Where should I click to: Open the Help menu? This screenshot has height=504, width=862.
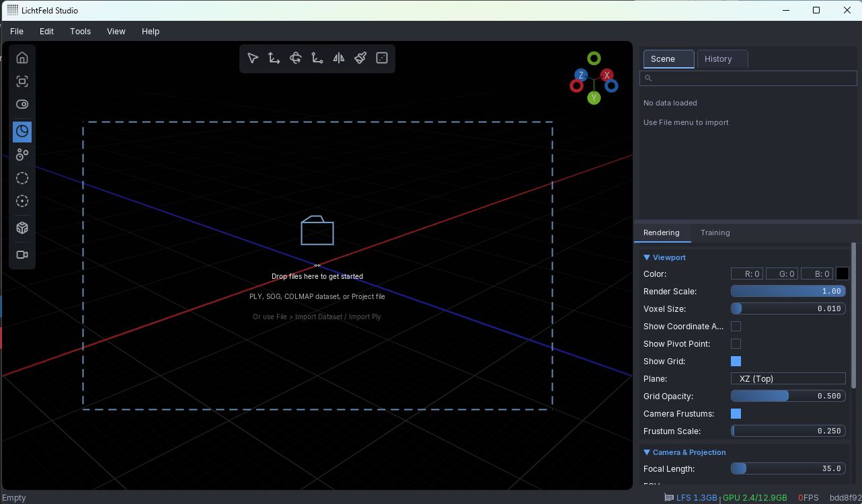point(151,31)
